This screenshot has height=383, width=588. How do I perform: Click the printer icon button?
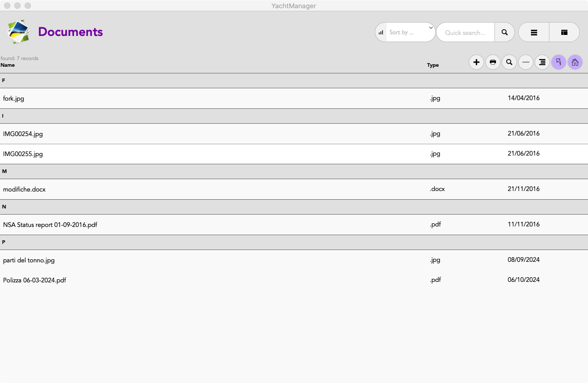493,63
